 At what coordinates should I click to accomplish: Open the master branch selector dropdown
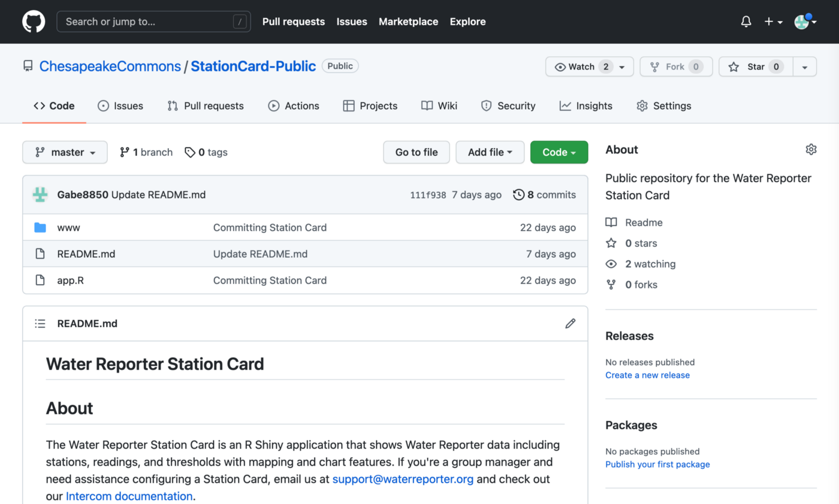[x=65, y=152]
